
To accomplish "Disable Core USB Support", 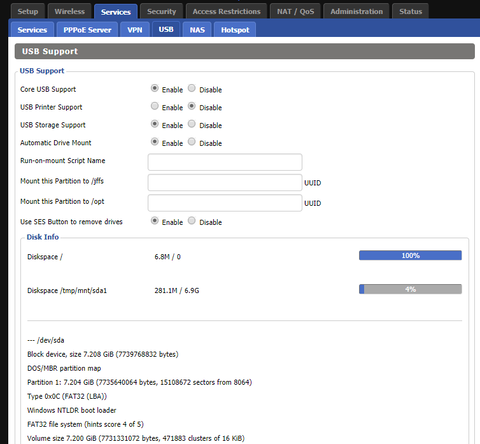I will 192,88.
